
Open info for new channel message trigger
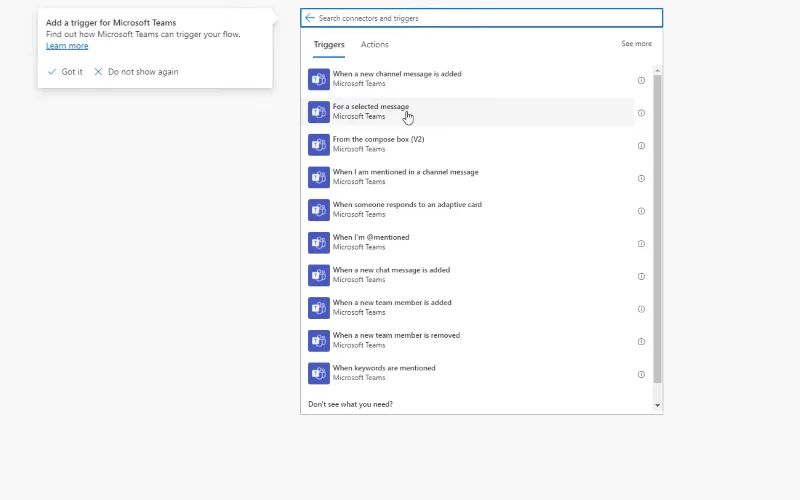(x=641, y=80)
